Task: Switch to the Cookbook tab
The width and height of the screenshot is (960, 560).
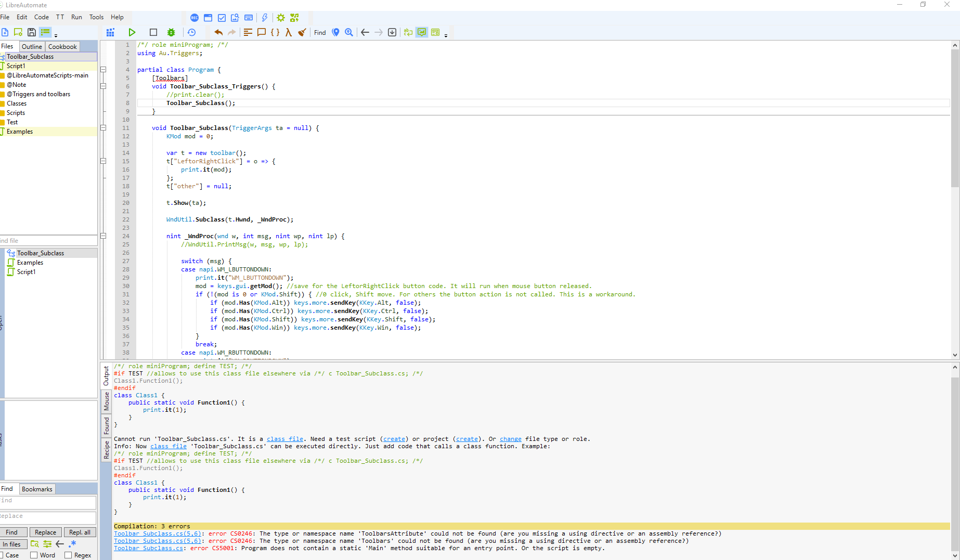Action: [x=62, y=46]
